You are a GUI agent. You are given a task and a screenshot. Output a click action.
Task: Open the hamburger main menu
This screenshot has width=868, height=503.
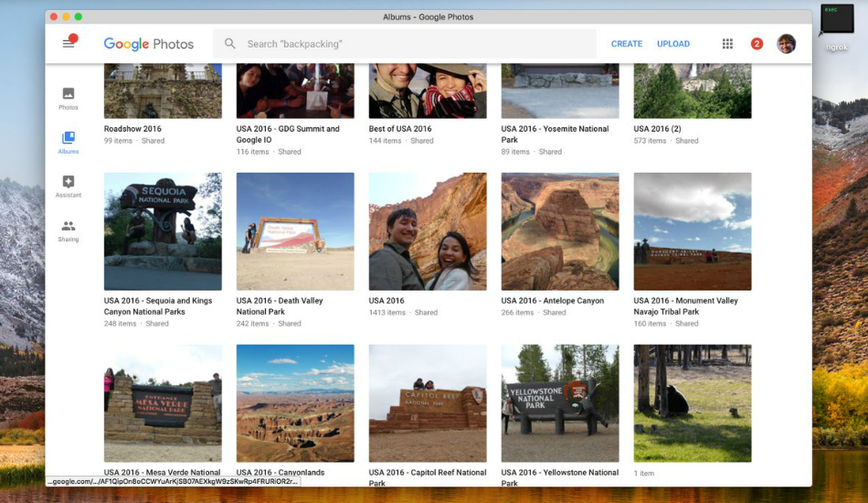tap(69, 44)
